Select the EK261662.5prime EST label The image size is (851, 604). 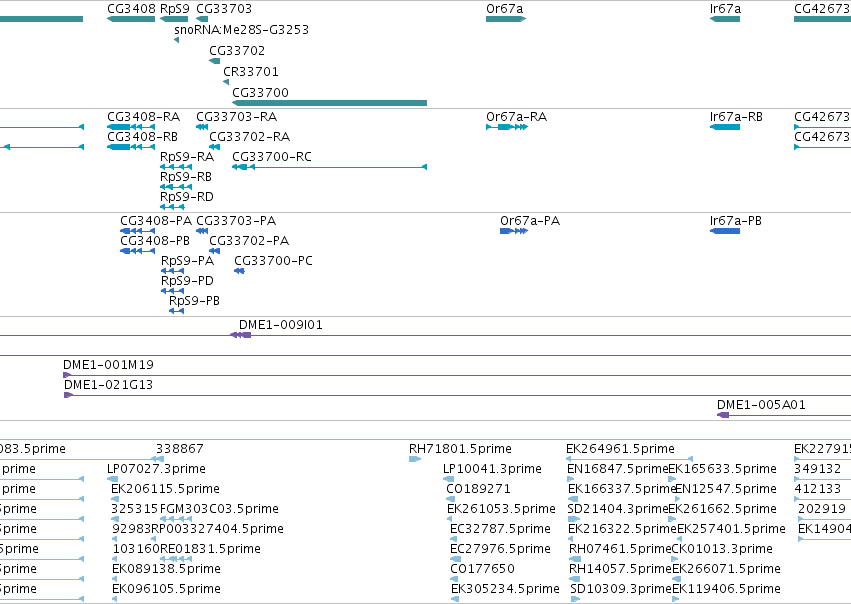[722, 509]
